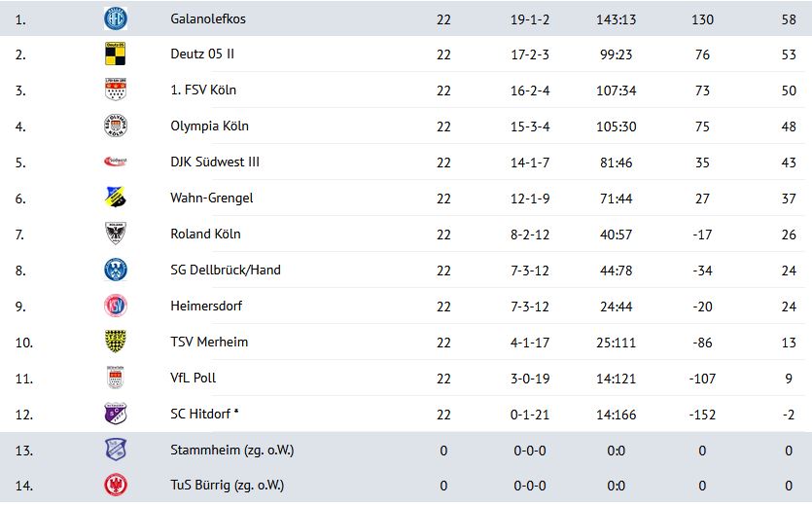Viewport: 812px width, 506px height.
Task: Click the Wahn-Grengel club crest
Action: coord(116,198)
